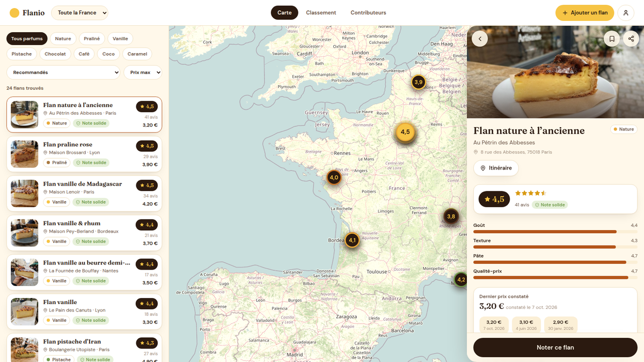644x362 pixels.
Task: Open the user profile icon
Action: tap(626, 13)
